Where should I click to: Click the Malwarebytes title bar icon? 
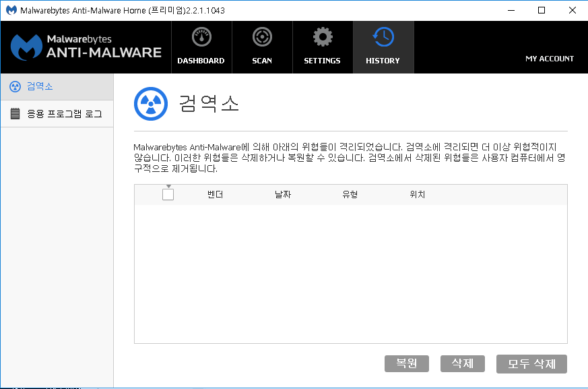pyautogui.click(x=11, y=10)
